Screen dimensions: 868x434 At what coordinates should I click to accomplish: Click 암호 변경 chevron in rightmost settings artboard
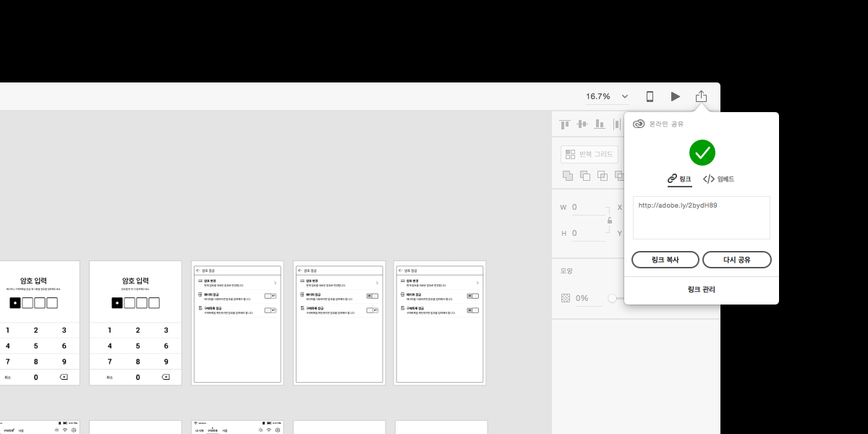pos(477,283)
